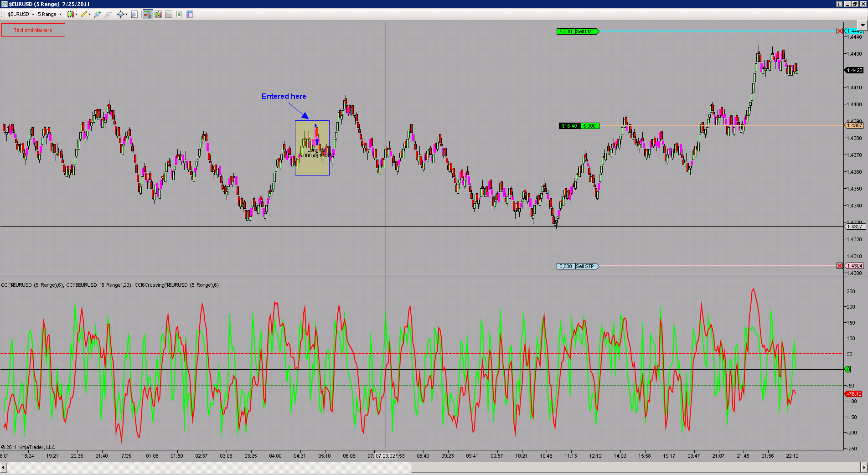Click the zoom in magnifier icon
Screen dimensions: 868x475
coord(98,14)
